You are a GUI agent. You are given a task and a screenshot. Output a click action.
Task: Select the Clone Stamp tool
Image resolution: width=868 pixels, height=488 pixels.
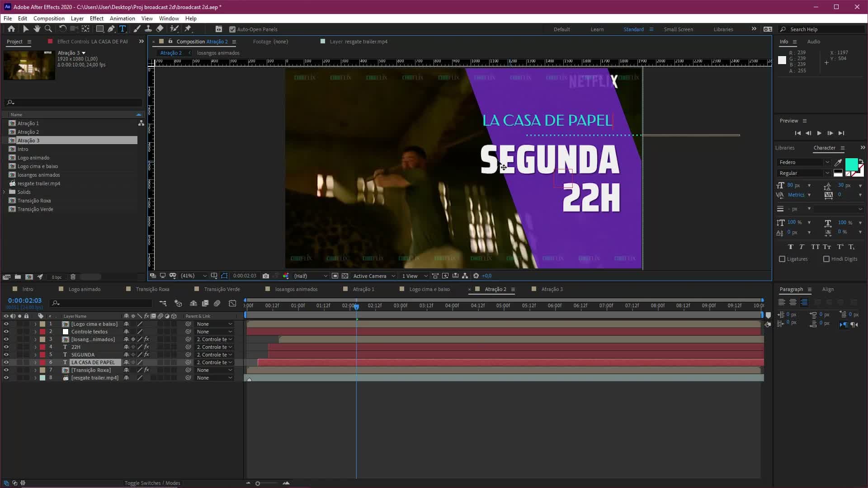point(148,29)
